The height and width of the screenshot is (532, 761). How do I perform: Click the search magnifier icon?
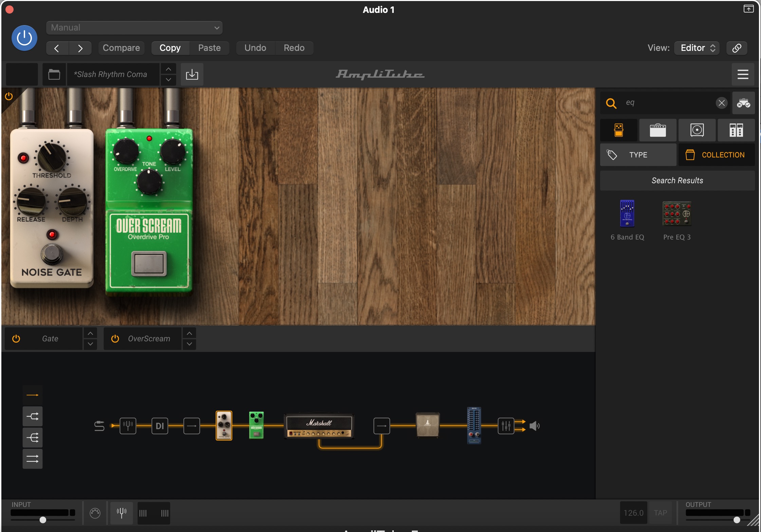(611, 103)
